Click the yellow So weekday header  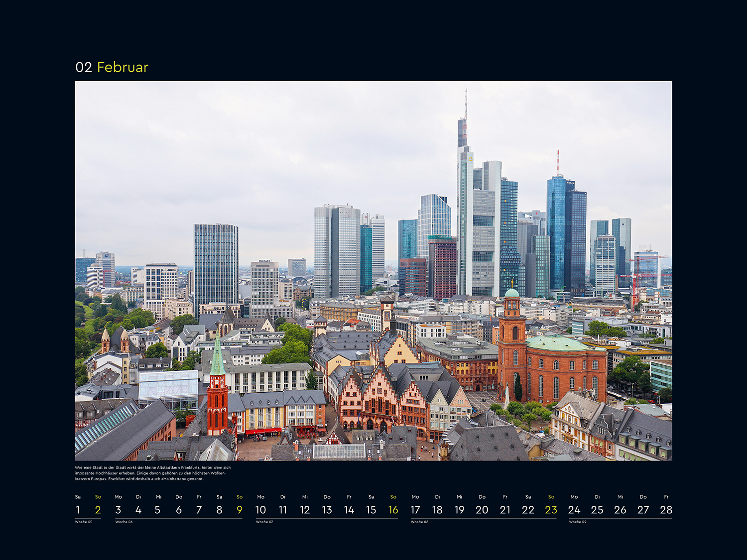[x=98, y=496]
